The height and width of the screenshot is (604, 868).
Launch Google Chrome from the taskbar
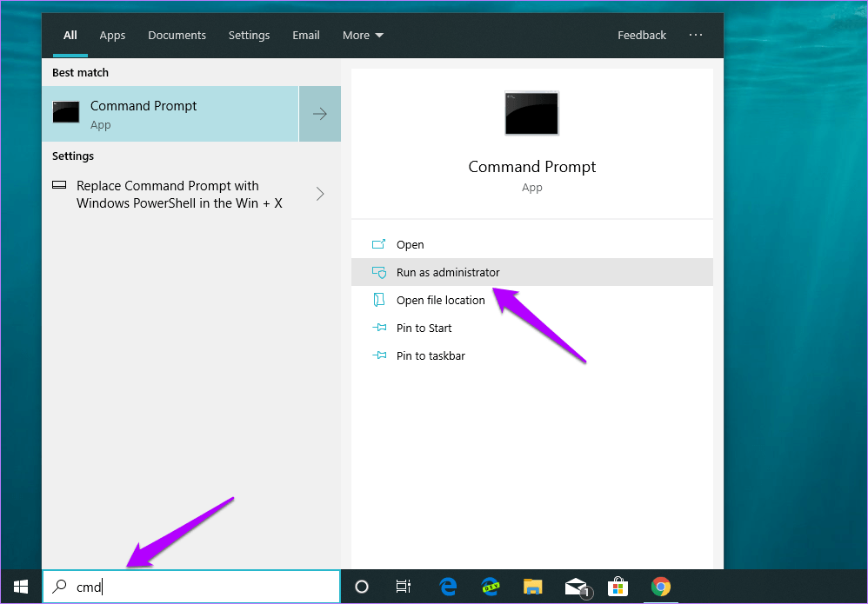(661, 587)
